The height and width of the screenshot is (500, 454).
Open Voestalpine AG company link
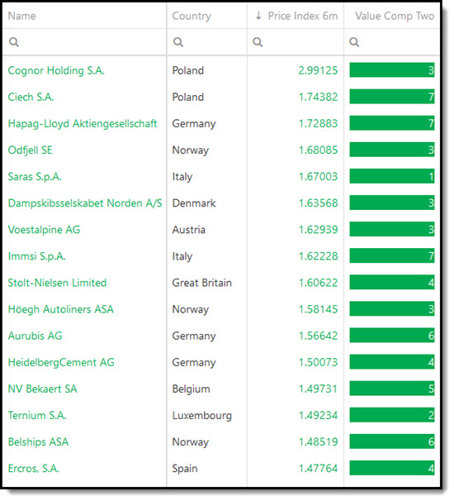[x=44, y=230]
